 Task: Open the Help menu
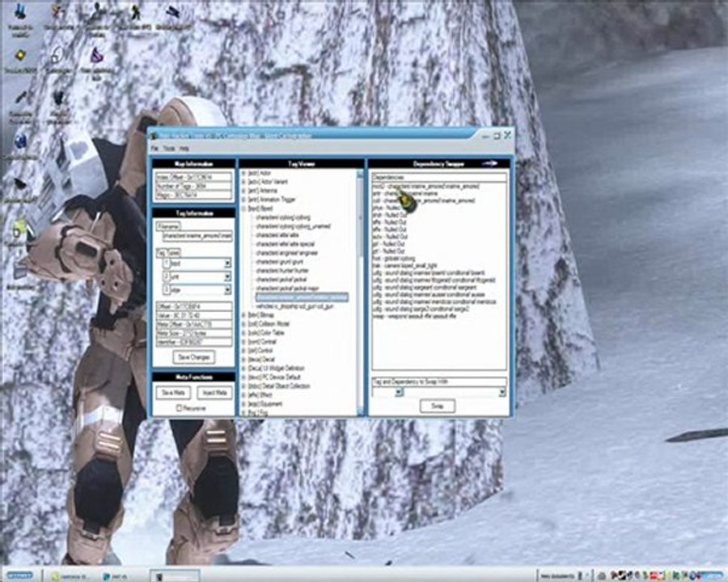pos(184,149)
